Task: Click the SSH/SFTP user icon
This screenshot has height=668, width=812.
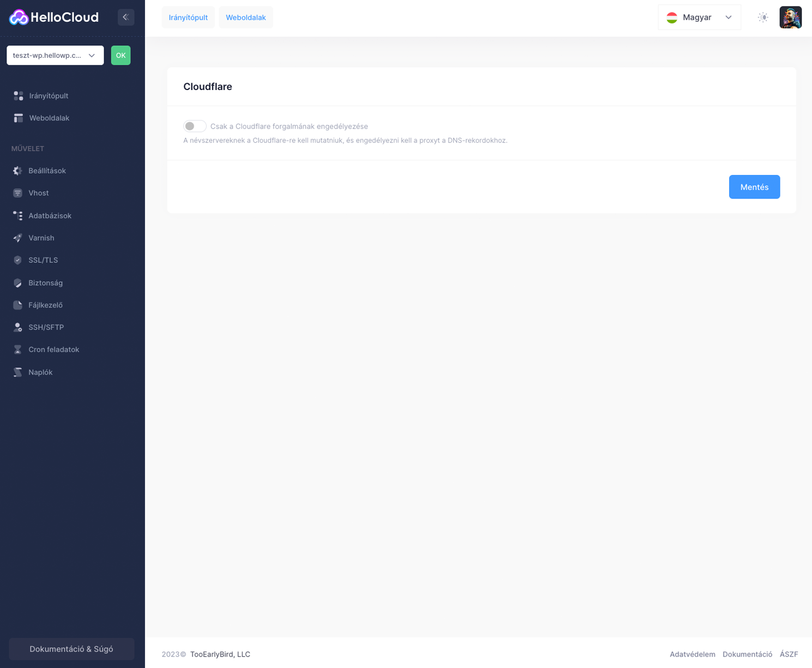Action: [x=18, y=327]
